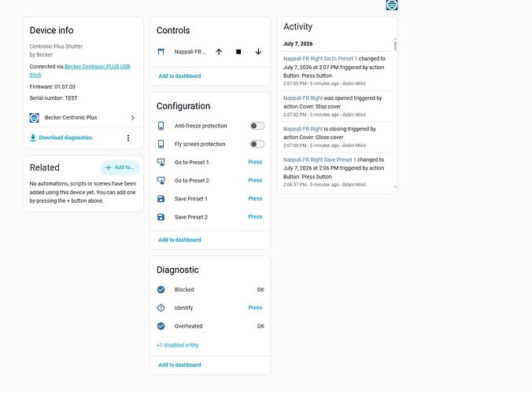Open the shutter with the up arrow
Viewport: 532px width, 393px height.
[x=219, y=52]
